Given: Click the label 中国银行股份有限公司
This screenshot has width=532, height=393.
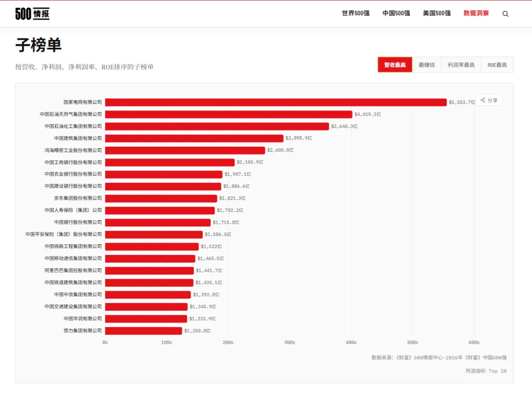Looking at the screenshot, I should pos(78,222).
